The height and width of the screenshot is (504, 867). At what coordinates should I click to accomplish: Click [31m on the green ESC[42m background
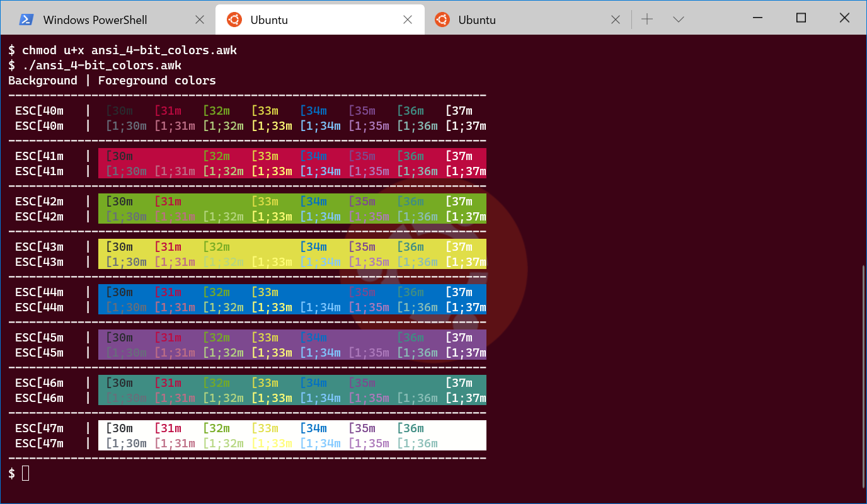coord(168,202)
